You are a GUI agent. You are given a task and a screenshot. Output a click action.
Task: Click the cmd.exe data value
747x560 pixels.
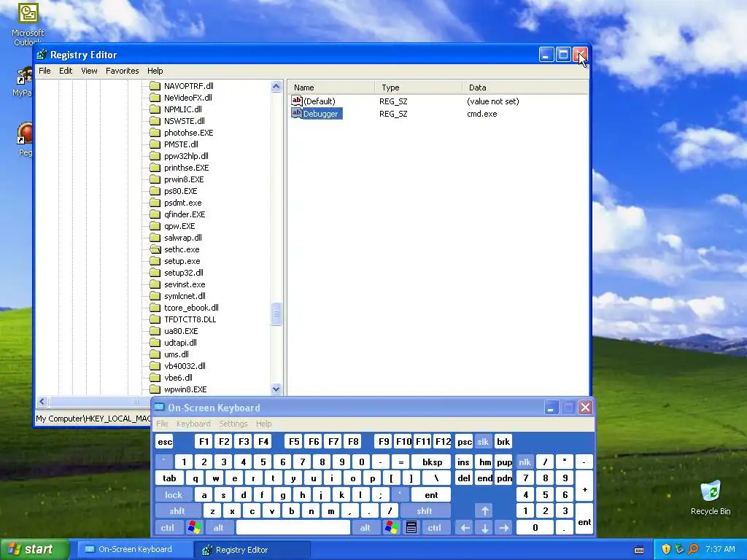[481, 114]
